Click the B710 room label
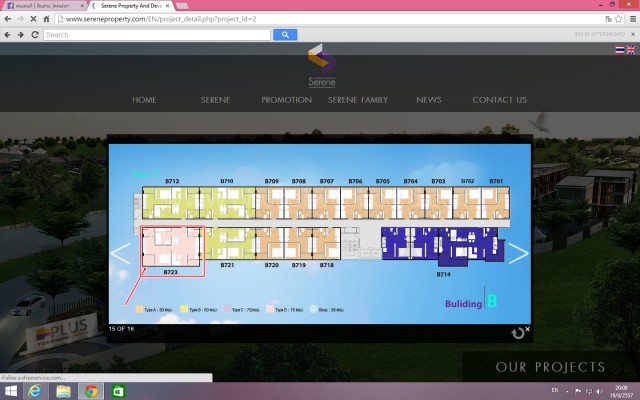Viewport: 640px width, 400px height. [227, 181]
